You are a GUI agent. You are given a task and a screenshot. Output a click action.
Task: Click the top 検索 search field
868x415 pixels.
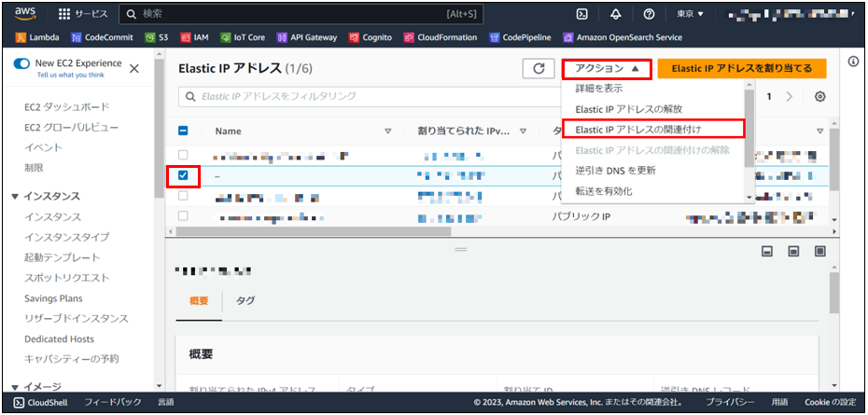[301, 14]
